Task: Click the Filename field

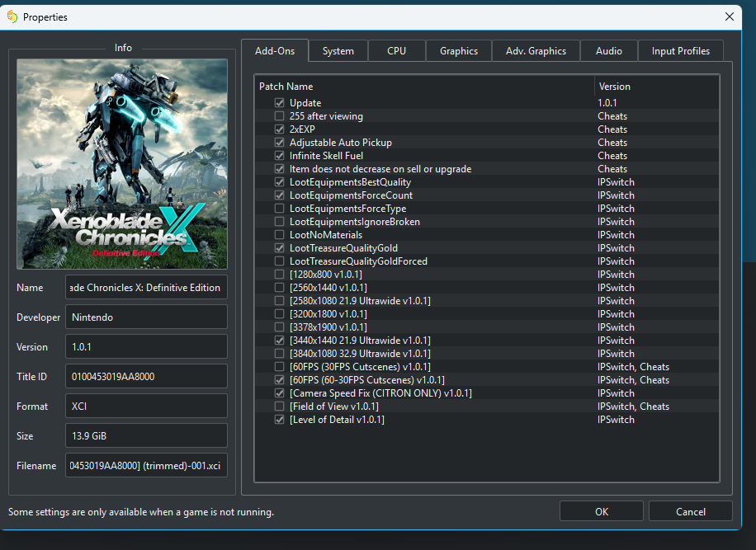Action: coord(146,466)
